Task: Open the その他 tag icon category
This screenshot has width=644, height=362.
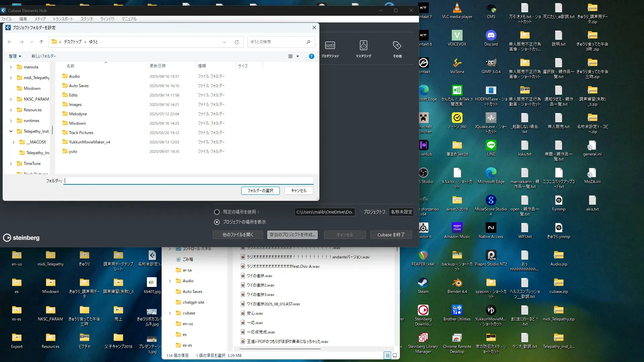Action: pyautogui.click(x=397, y=46)
